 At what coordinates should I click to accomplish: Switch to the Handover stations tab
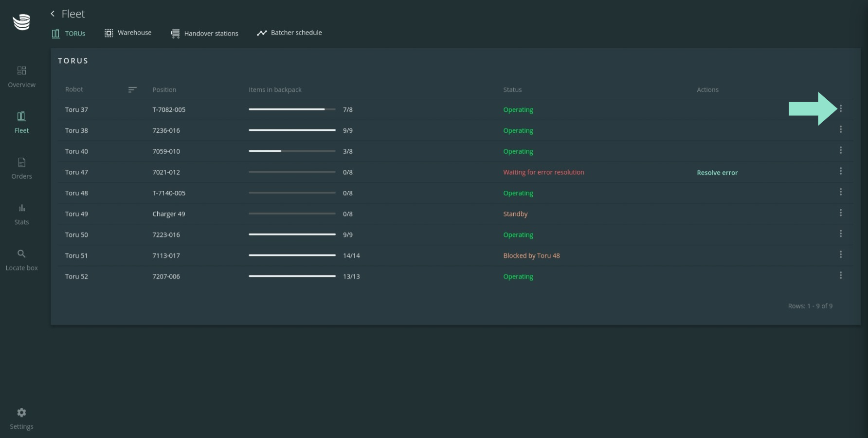pos(205,33)
